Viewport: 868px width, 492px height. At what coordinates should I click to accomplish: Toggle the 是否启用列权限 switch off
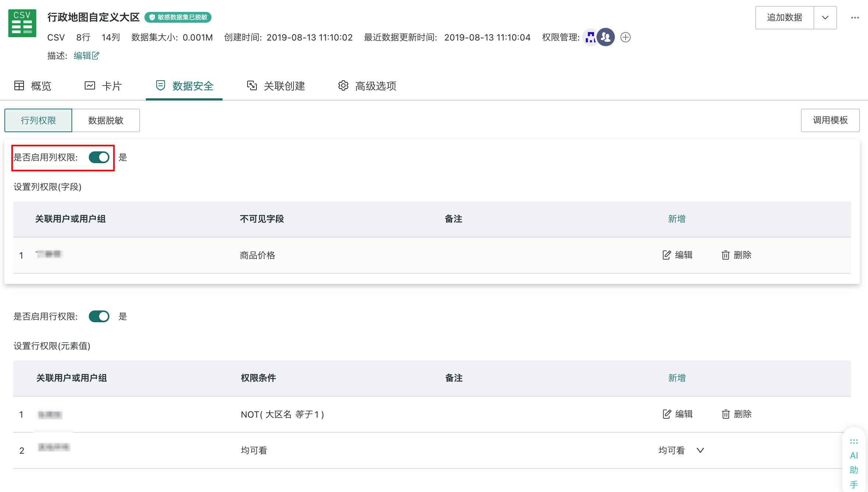click(x=99, y=157)
